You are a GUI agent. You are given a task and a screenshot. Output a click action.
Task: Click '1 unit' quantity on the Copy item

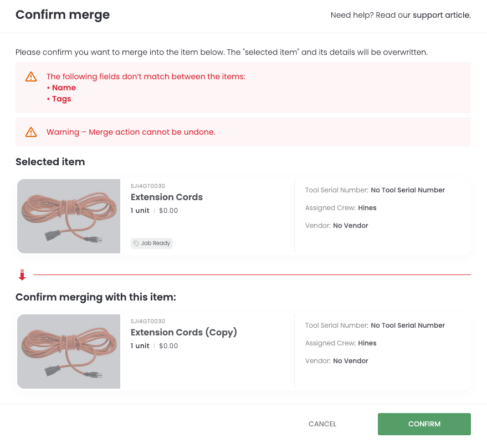click(140, 346)
